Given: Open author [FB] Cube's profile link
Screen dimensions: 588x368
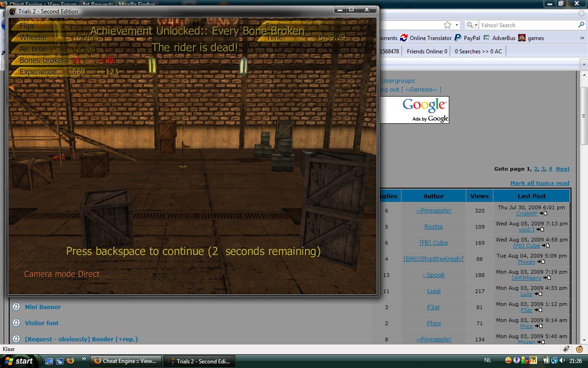Looking at the screenshot, I should coord(434,242).
